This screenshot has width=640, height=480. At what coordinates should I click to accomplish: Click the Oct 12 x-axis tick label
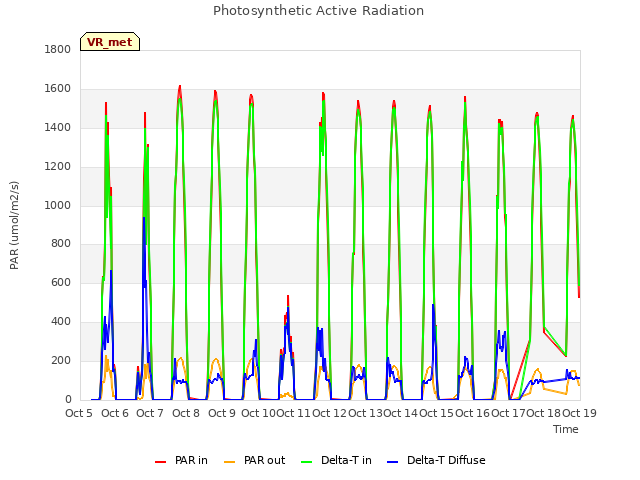(x=329, y=413)
